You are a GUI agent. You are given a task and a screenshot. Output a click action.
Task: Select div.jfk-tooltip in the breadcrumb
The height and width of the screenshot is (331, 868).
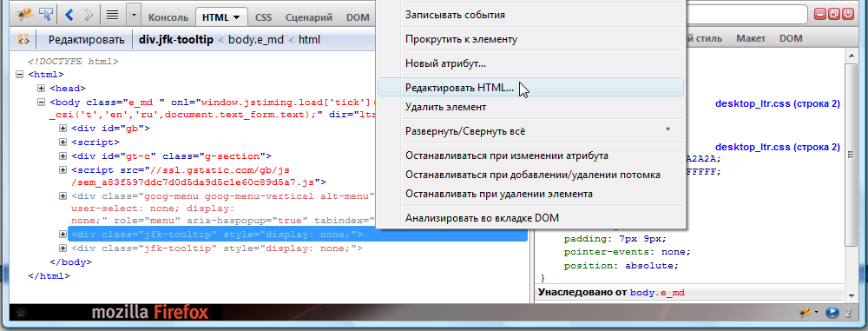pyautogui.click(x=176, y=40)
